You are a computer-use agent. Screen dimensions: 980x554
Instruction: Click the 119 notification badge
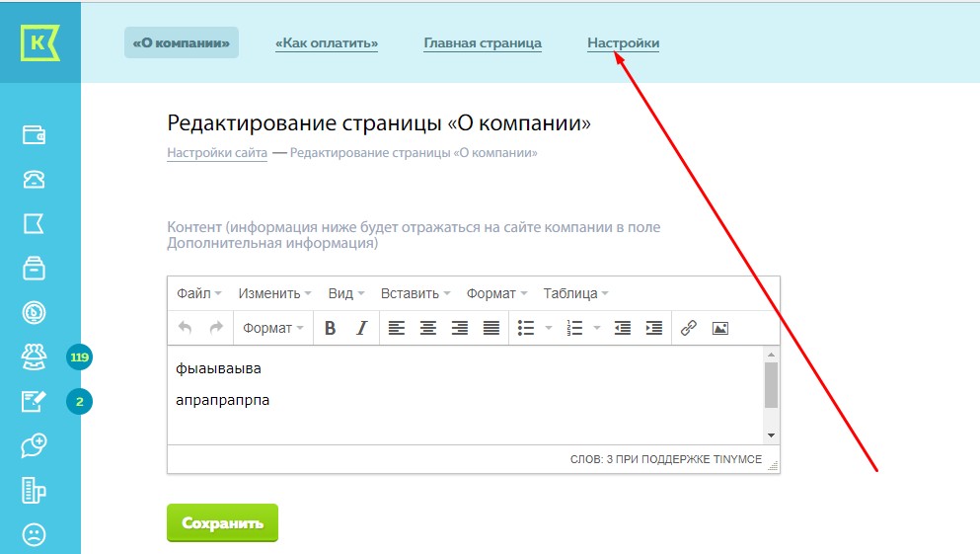[x=79, y=357]
